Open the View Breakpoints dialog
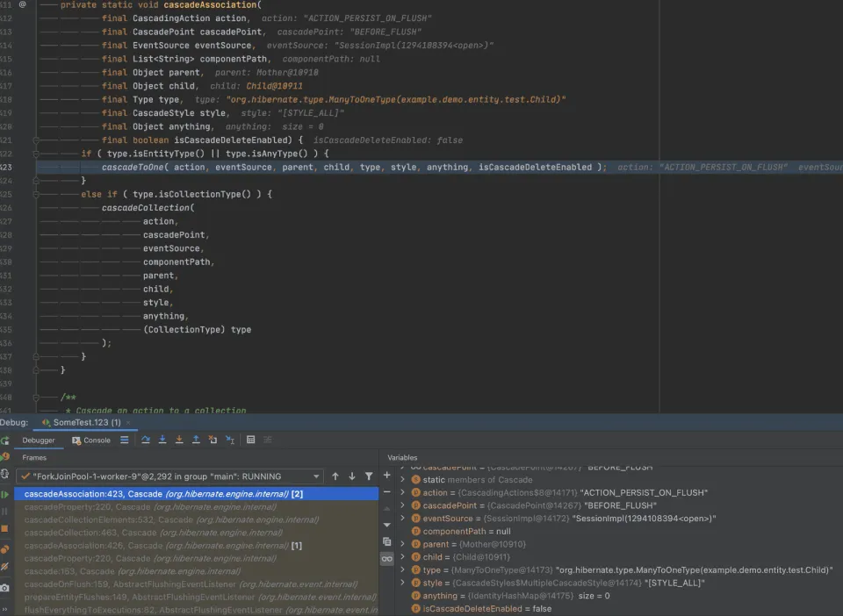 (x=5, y=549)
